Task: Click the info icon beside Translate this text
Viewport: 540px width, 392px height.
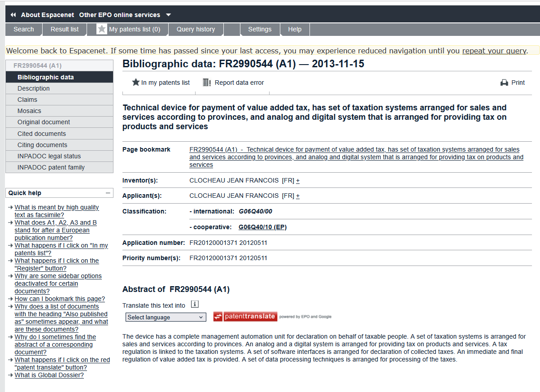Action: [195, 305]
